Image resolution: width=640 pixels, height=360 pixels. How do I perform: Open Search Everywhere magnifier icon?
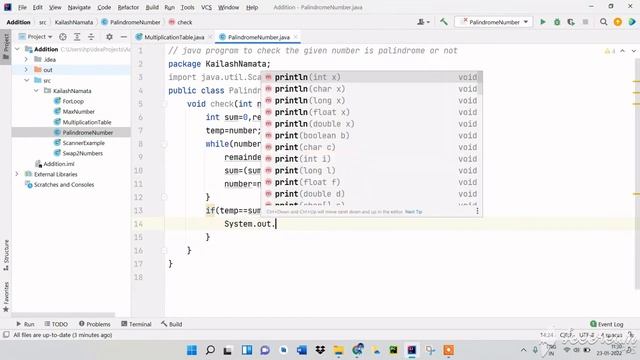pyautogui.click(x=603, y=22)
